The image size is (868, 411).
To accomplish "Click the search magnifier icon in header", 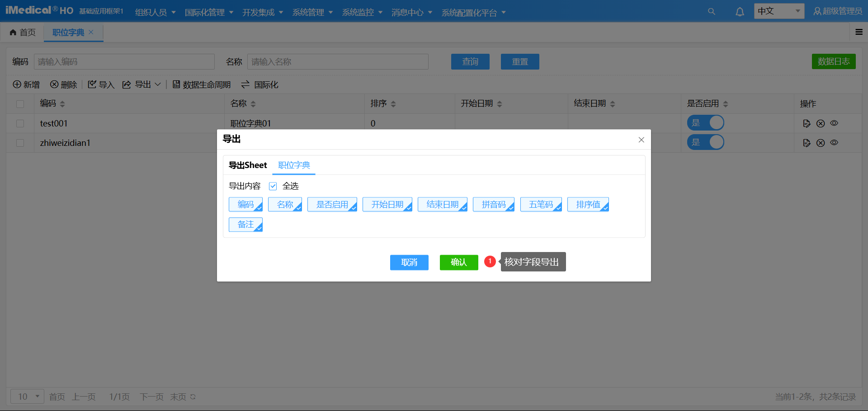I will [x=711, y=12].
